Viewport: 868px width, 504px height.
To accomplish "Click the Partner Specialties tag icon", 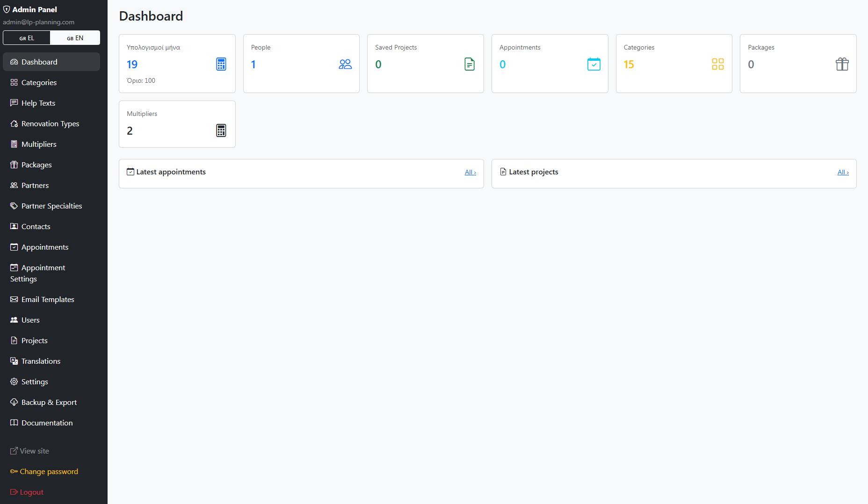I will (x=14, y=206).
